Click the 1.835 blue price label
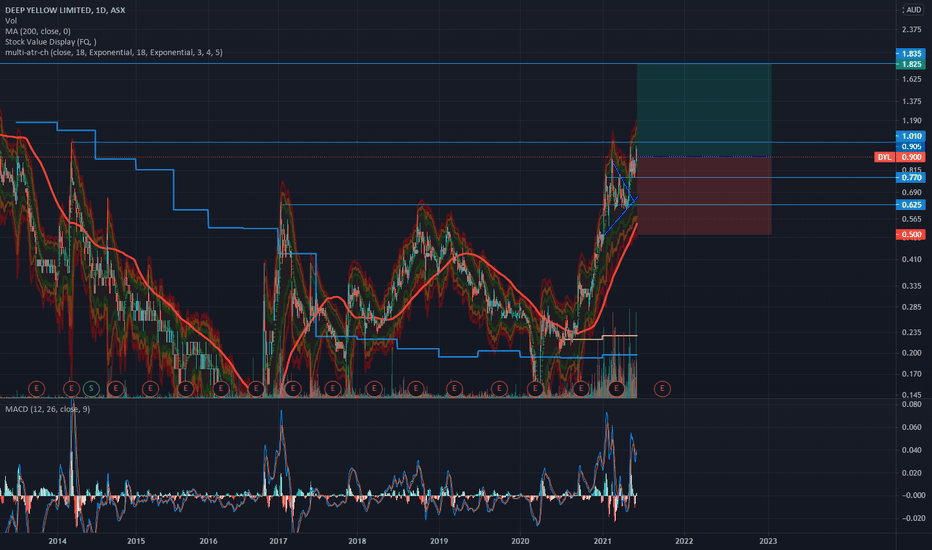Screen dimensions: 932x550 pyautogui.click(x=910, y=54)
